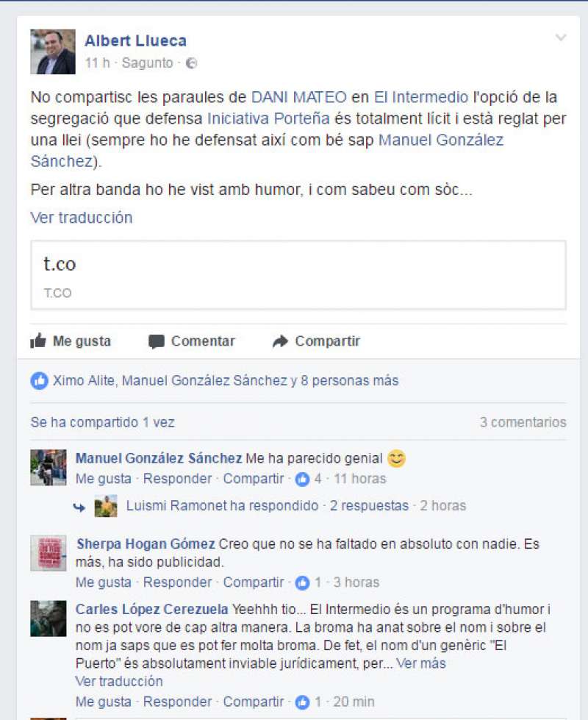Click the reply arrow icon beside Luismi Ramonet
588x720 pixels.
pos(79,507)
